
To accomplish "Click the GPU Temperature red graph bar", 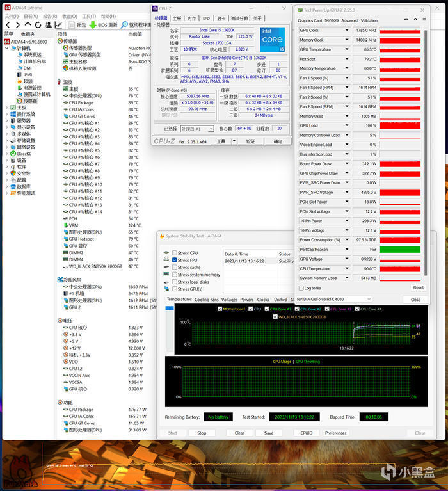I will point(400,49).
